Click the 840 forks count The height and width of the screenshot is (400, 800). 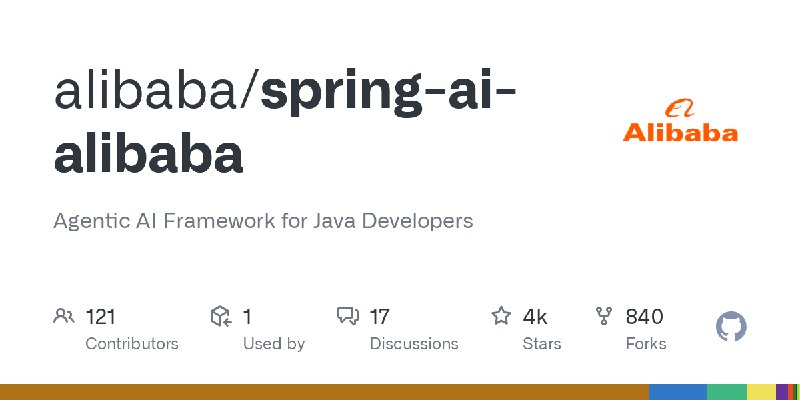click(644, 317)
